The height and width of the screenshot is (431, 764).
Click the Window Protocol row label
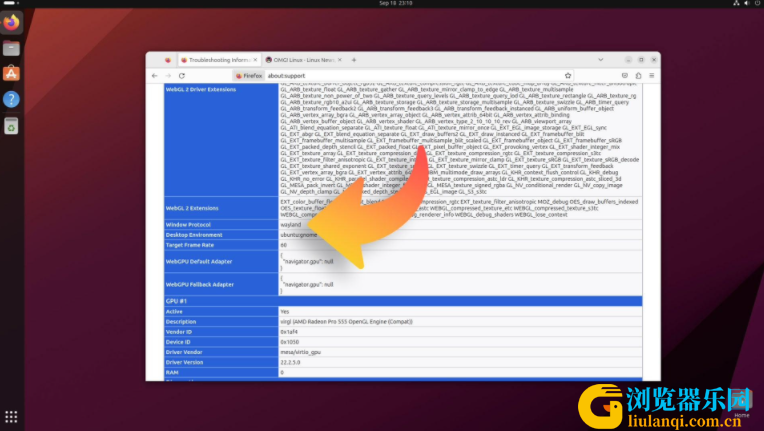click(x=188, y=225)
